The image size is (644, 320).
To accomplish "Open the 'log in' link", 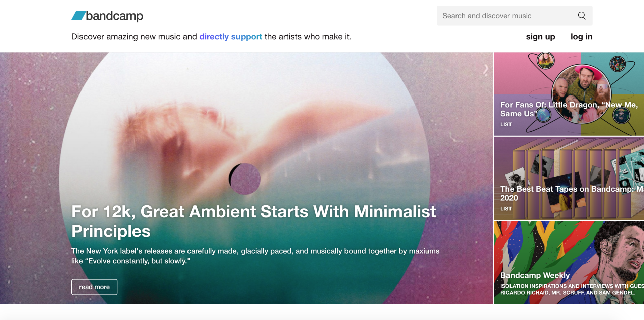I will click(582, 37).
